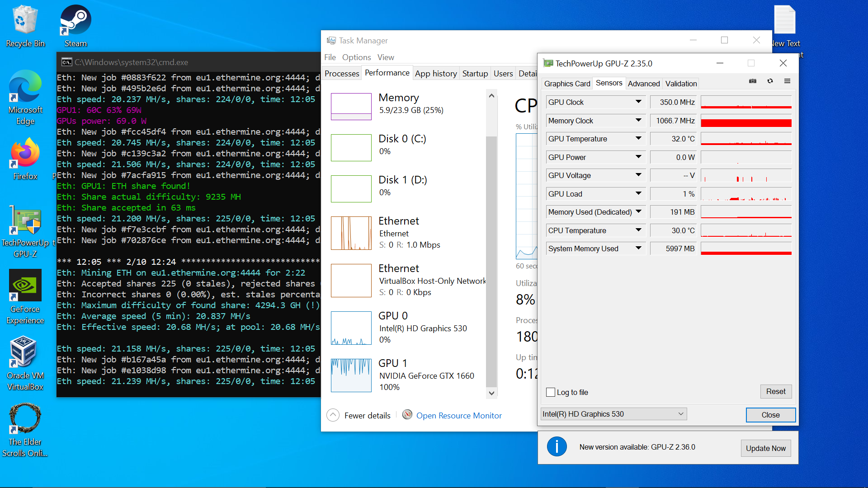Open the Memory Clock sensor dropdown
This screenshot has height=488, width=868.
pos(638,121)
